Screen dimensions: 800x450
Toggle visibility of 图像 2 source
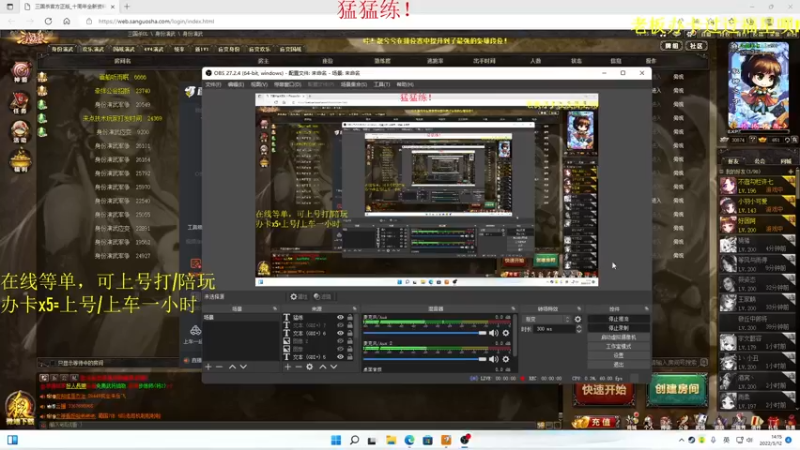340,341
